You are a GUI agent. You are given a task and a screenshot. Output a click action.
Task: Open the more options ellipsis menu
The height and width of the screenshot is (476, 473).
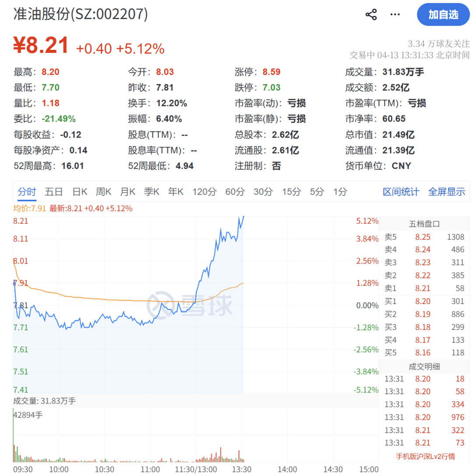(395, 14)
